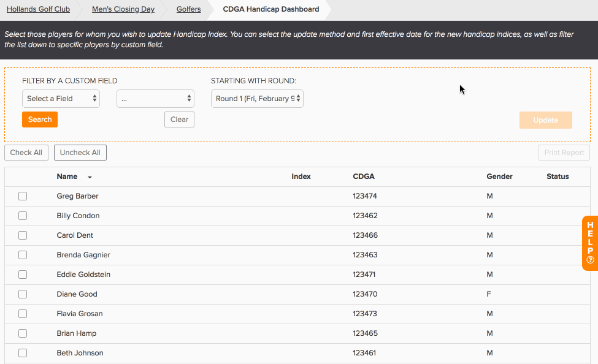Image resolution: width=598 pixels, height=364 pixels.
Task: Click the Update button
Action: 545,120
